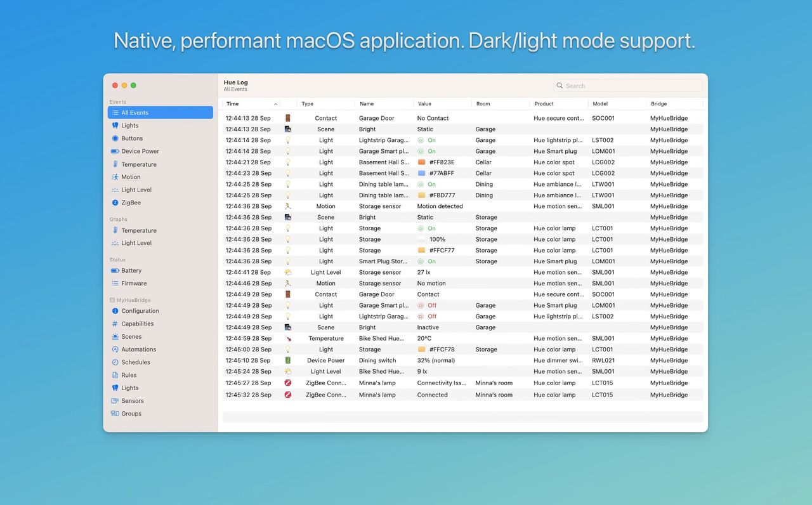Click the Garage Door contact icon
Image resolution: width=812 pixels, height=505 pixels.
[x=288, y=118]
